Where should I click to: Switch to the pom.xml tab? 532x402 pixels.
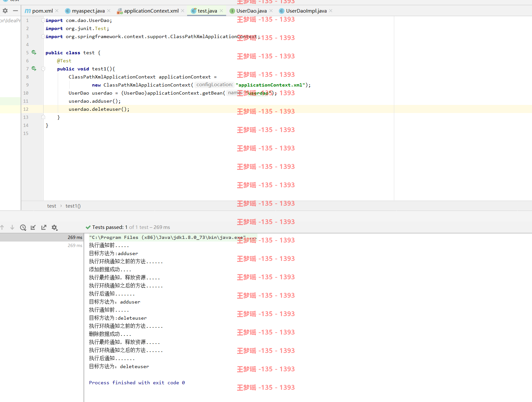pos(42,11)
